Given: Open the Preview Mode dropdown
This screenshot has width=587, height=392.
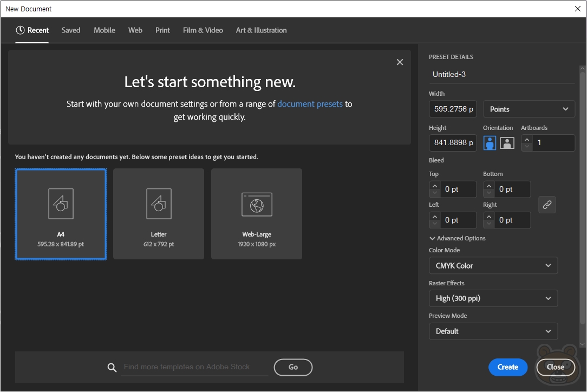Looking at the screenshot, I should pyautogui.click(x=493, y=331).
